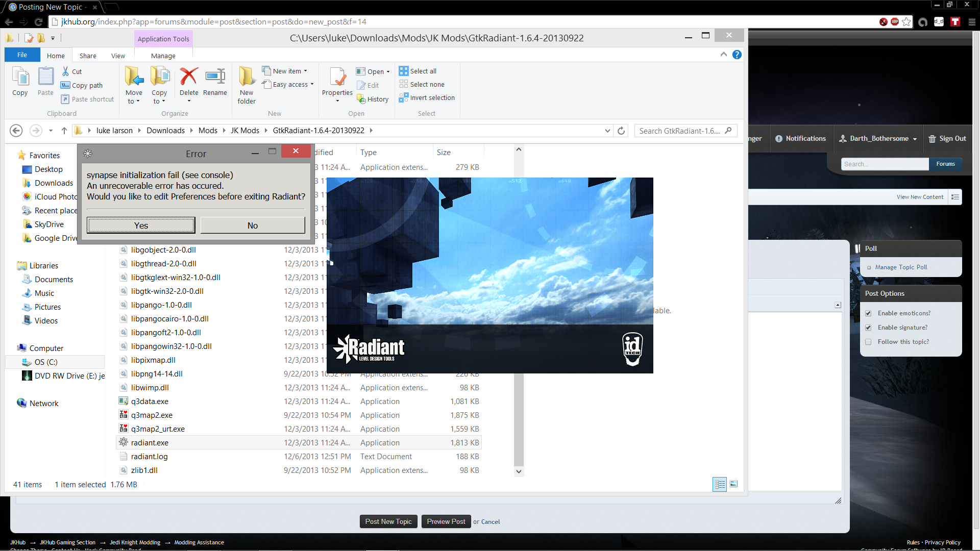Click forum Search input field
The height and width of the screenshot is (551, 980).
tap(885, 164)
